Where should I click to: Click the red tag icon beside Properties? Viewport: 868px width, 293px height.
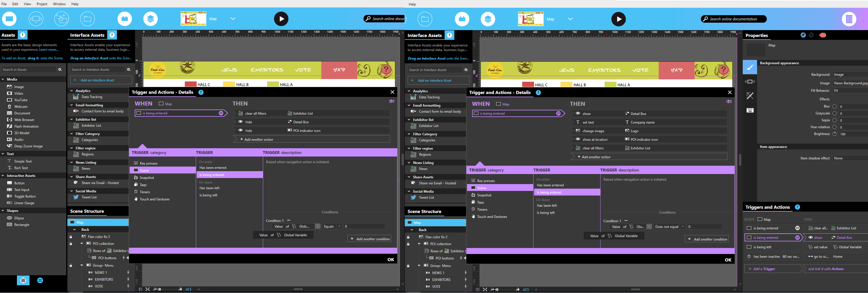[x=822, y=35]
